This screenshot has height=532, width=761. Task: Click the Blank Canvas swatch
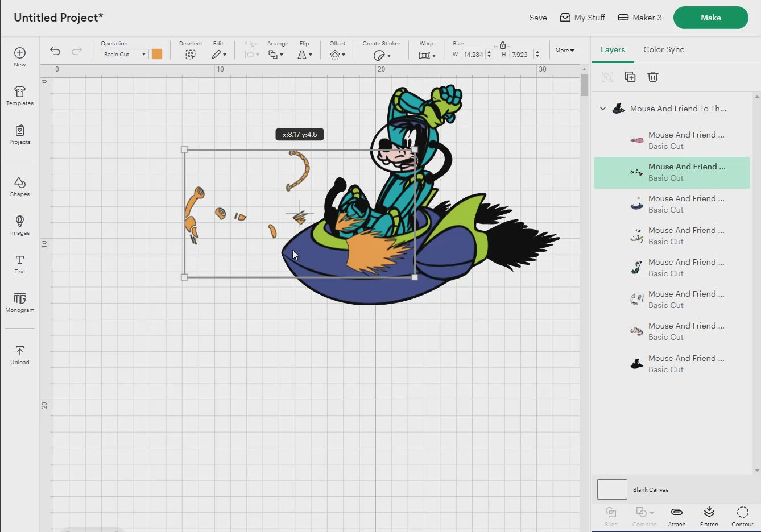pyautogui.click(x=612, y=489)
